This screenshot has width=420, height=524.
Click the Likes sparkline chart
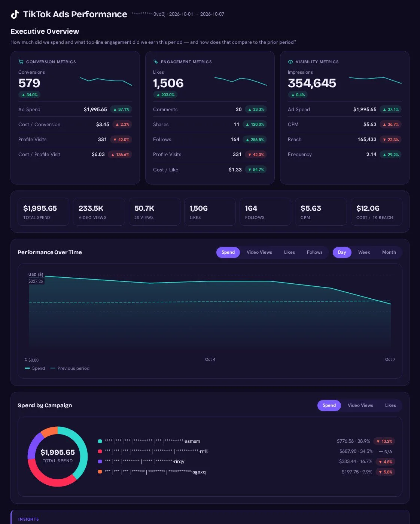(241, 81)
